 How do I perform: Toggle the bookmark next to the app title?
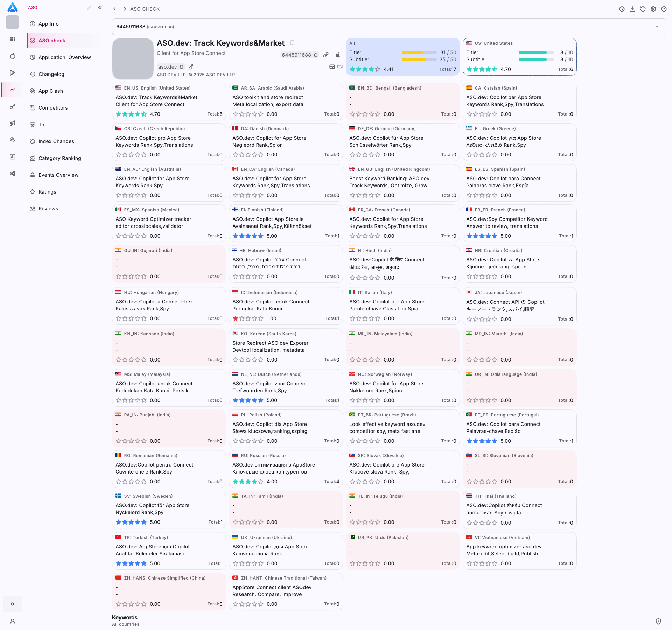coord(292,43)
